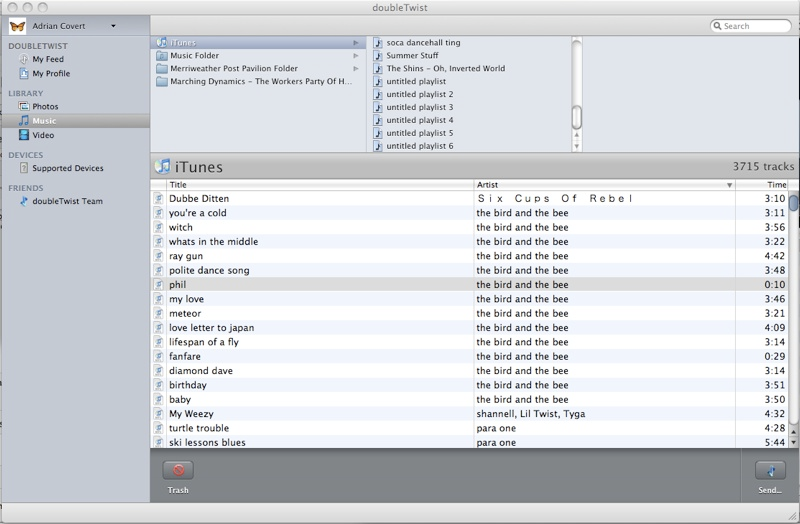Select Video in the Library section
Image resolution: width=800 pixels, height=524 pixels.
[x=43, y=135]
